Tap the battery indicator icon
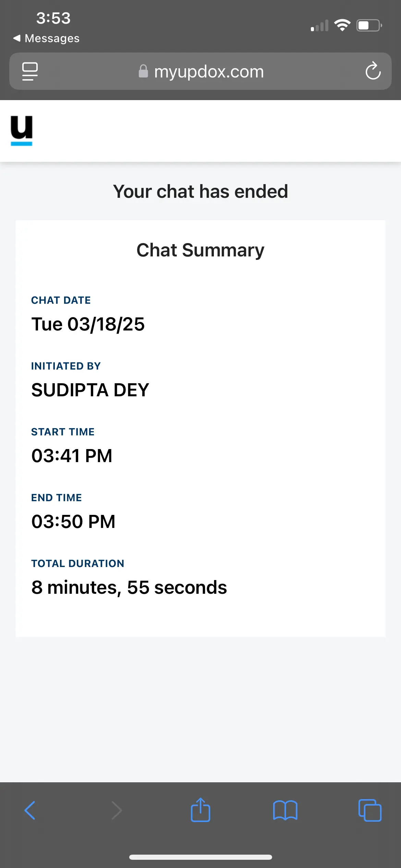Screen dimensions: 401x868 (x=369, y=25)
